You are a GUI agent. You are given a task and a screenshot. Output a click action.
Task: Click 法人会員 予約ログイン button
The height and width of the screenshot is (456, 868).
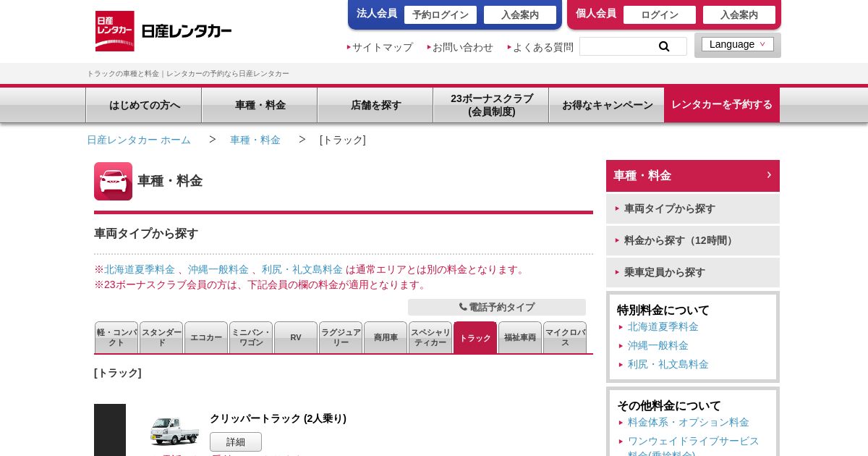[441, 14]
